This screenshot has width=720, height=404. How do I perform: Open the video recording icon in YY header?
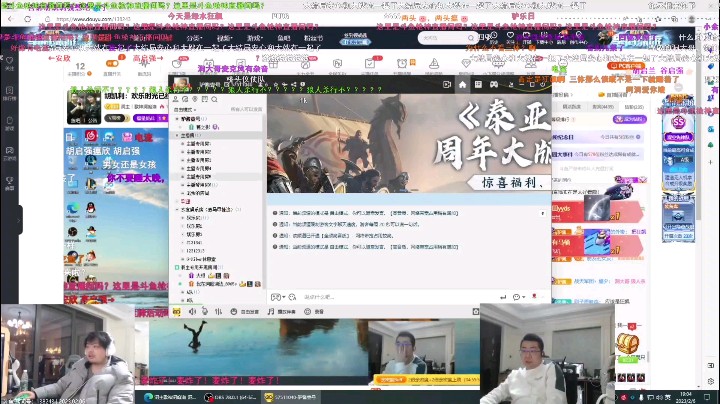[x=447, y=84]
